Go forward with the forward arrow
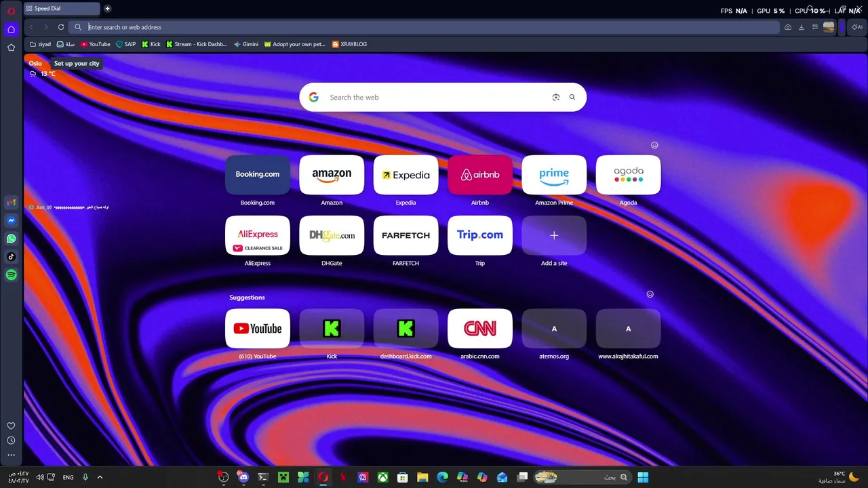This screenshot has height=488, width=868. tap(46, 27)
